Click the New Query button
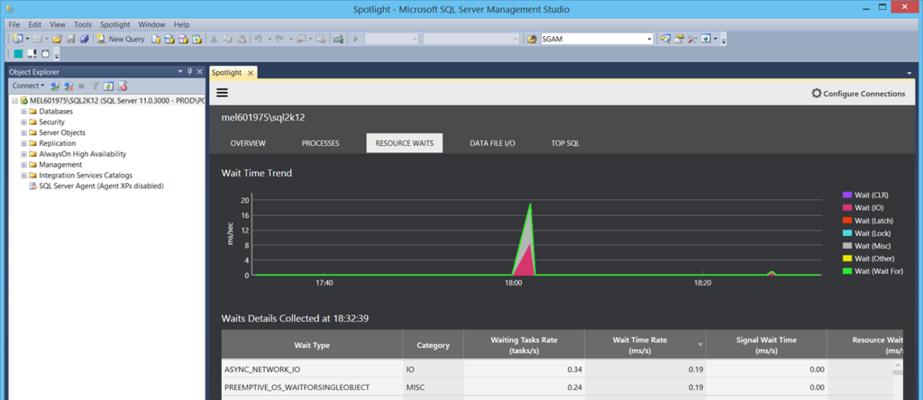923x400 pixels. point(121,39)
